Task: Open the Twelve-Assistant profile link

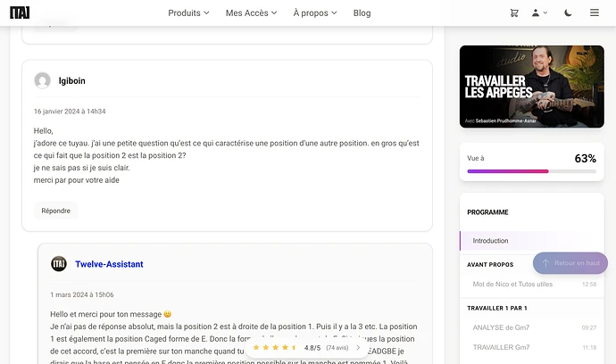Action: pyautogui.click(x=109, y=264)
